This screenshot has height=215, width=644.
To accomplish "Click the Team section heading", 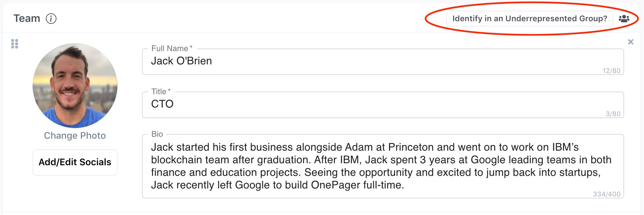I will pos(27,19).
